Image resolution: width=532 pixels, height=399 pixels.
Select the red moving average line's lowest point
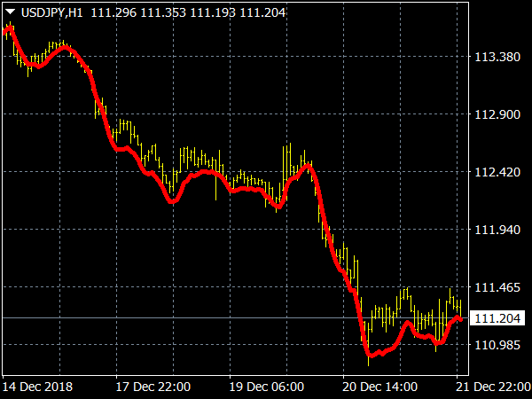tap(372, 356)
